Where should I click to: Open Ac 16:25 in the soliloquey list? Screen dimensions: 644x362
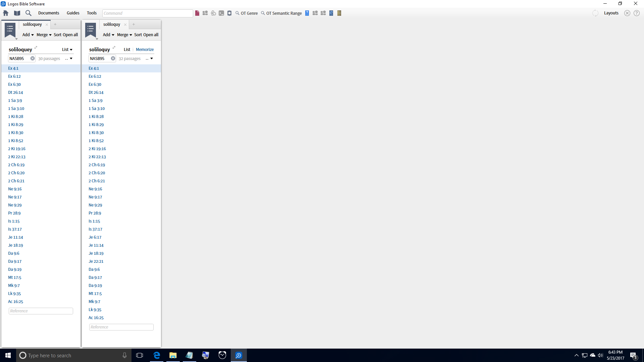point(15,302)
